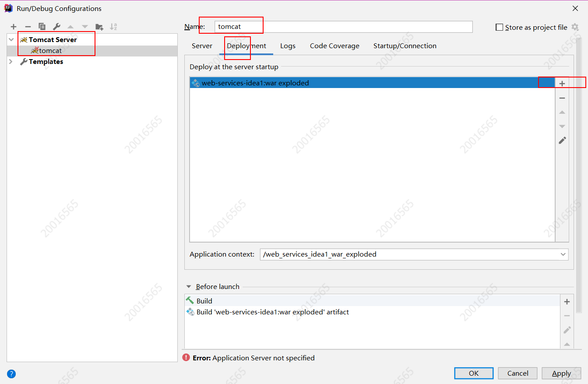
Task: Click the Name input field
Action: click(x=344, y=27)
